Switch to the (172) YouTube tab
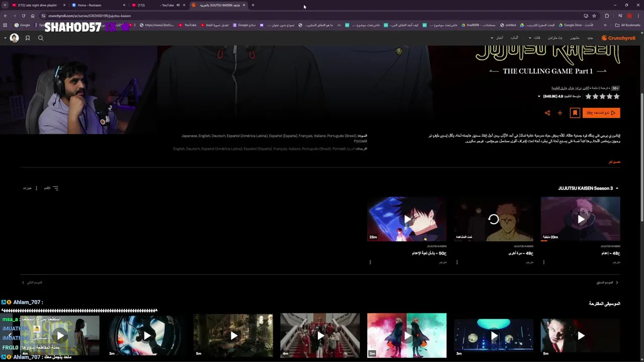The width and height of the screenshot is (644, 362). click(158, 5)
